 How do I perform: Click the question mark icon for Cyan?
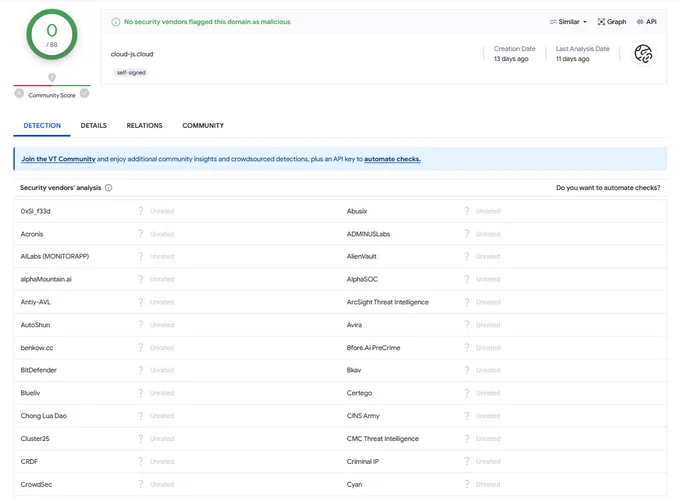467,484
